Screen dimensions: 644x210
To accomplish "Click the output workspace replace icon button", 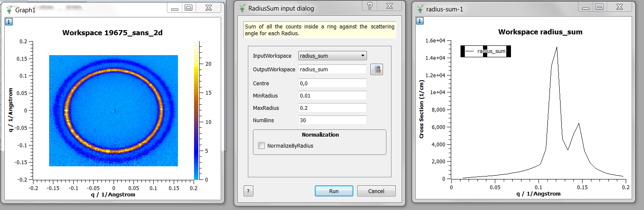I will (x=376, y=70).
